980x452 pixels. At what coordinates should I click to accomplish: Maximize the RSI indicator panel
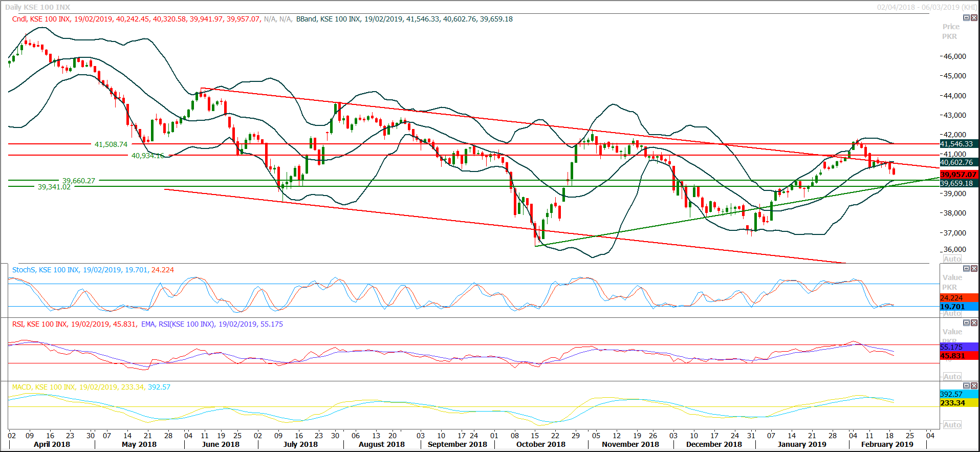(x=966, y=323)
